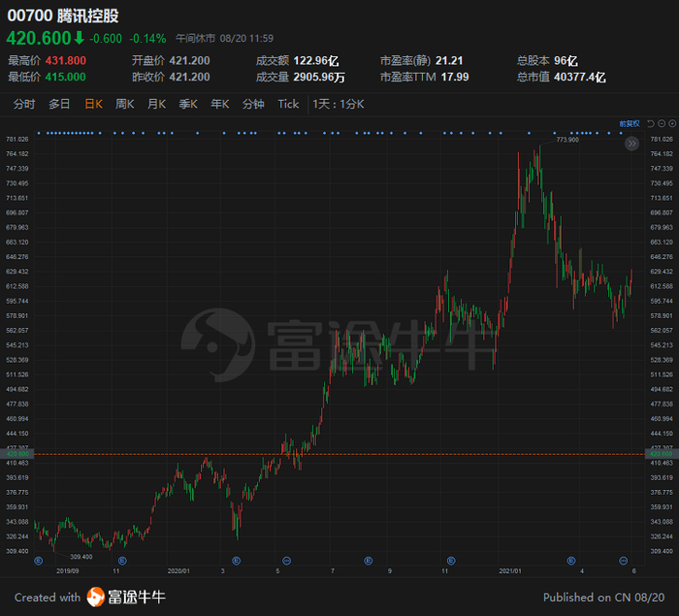Image resolution: width=679 pixels, height=616 pixels.
Task: Click the 总股本 96亿 value
Action: tap(566, 60)
